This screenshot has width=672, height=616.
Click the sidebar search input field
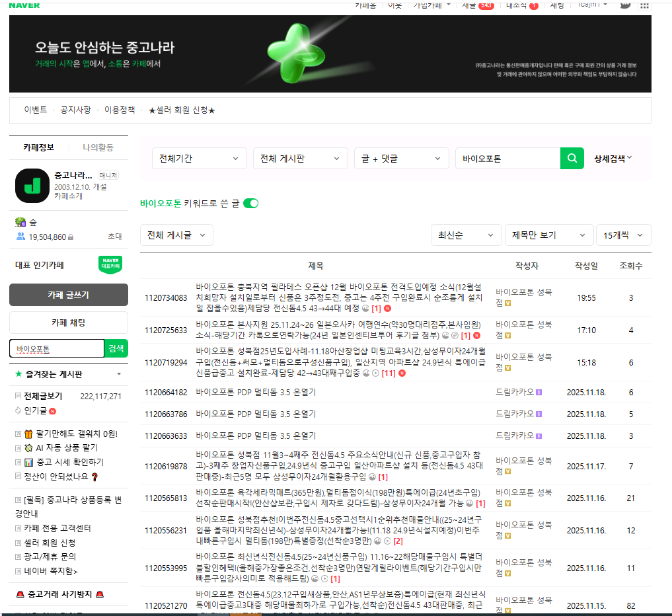(56, 348)
